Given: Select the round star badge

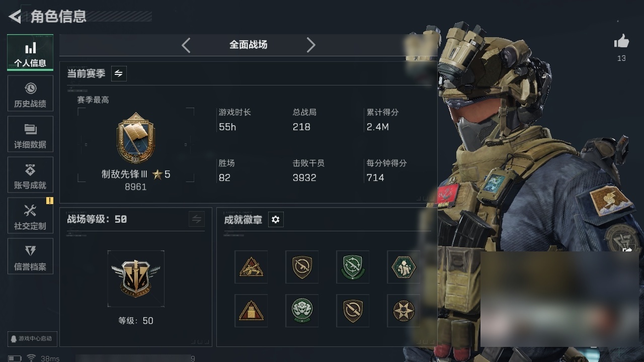Looking at the screenshot, I should [x=404, y=311].
